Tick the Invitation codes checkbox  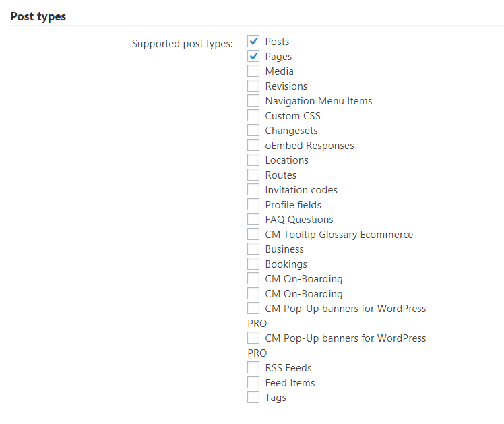[253, 190]
